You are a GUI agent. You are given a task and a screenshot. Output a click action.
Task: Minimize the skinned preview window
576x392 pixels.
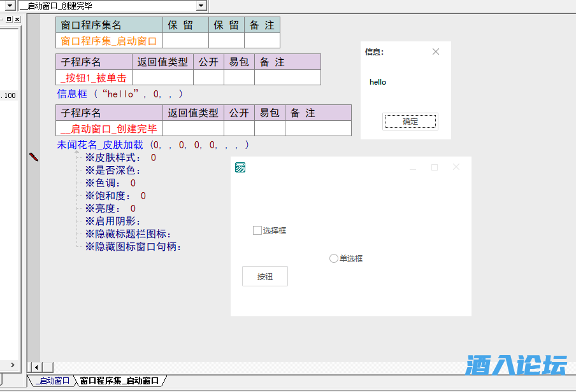pos(413,167)
